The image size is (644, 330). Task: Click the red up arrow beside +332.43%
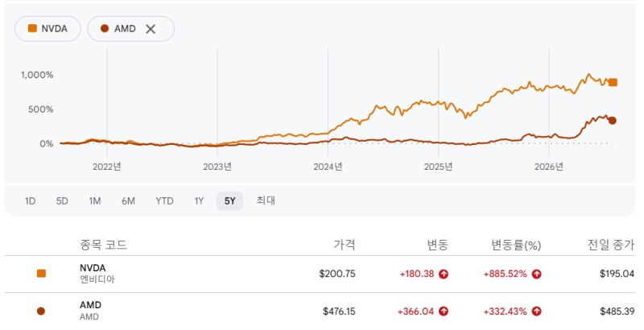[x=536, y=311]
